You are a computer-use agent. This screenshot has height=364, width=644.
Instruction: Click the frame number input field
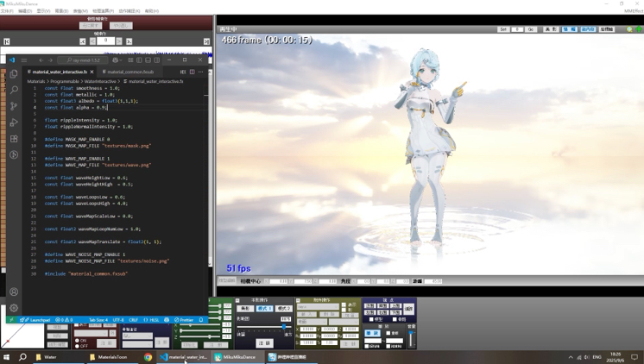[x=106, y=41]
